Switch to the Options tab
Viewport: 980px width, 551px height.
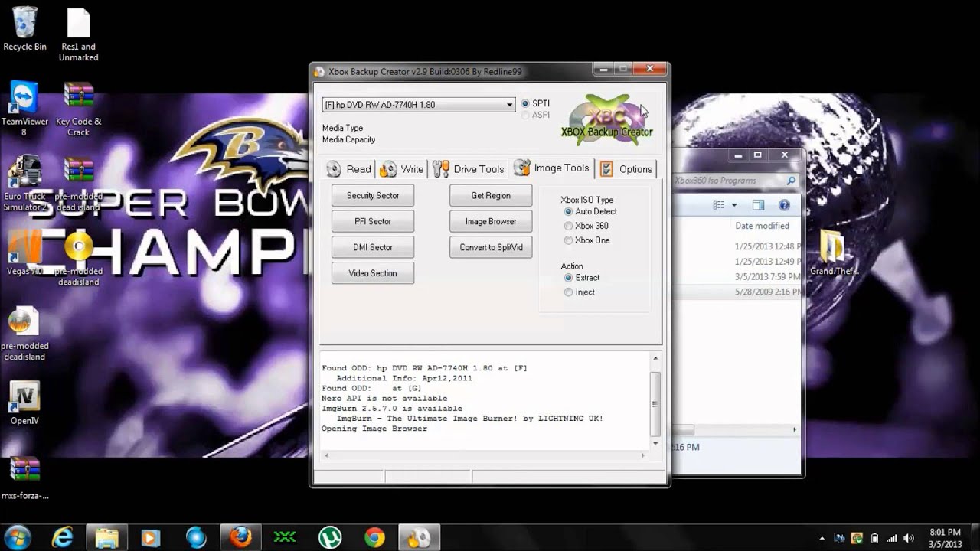pos(627,169)
